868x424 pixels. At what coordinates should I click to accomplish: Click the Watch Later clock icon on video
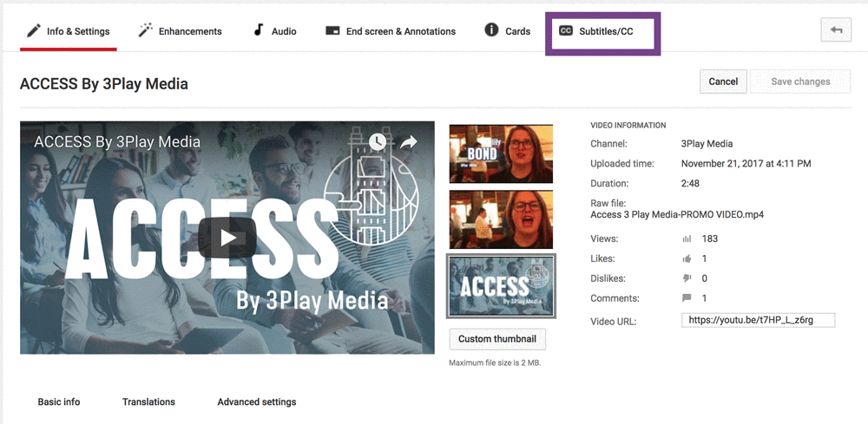click(377, 142)
